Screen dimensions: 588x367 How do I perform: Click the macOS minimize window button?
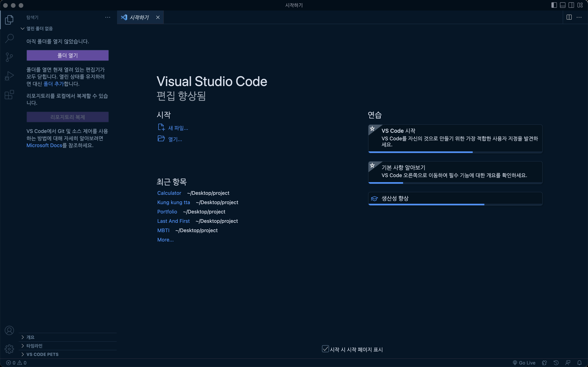pos(13,5)
